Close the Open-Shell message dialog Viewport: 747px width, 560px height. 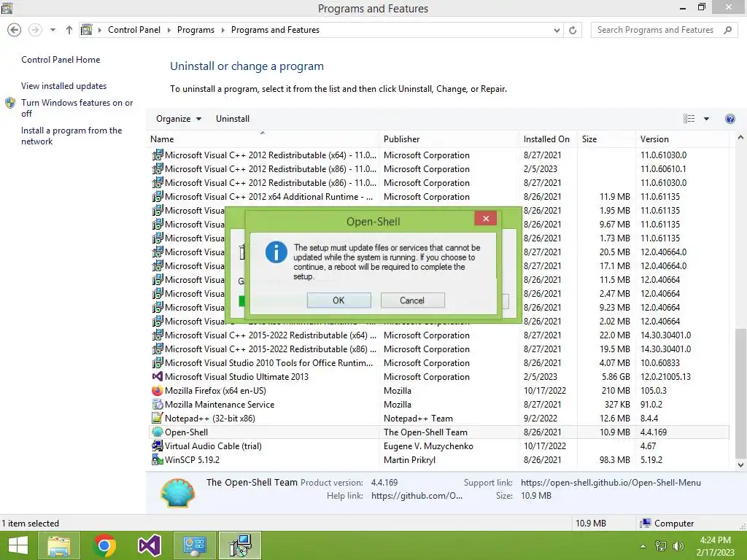click(x=485, y=219)
